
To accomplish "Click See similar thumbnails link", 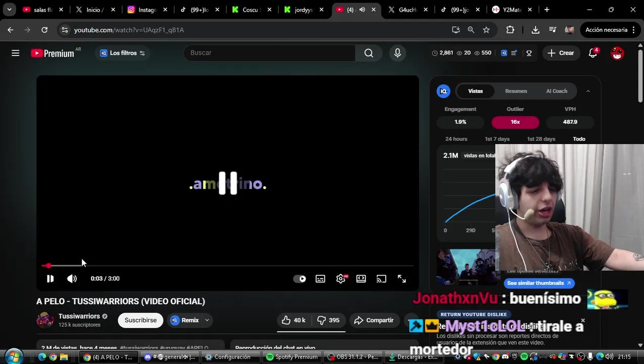I will pyautogui.click(x=538, y=283).
